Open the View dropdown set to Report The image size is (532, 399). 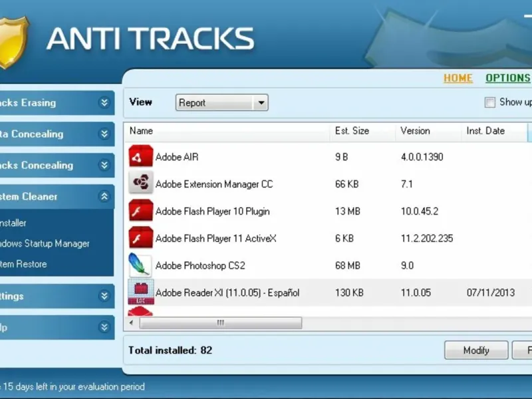coord(222,102)
